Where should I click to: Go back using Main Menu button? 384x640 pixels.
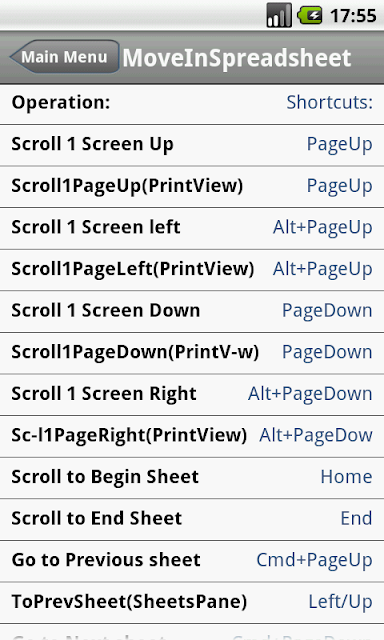tap(64, 57)
